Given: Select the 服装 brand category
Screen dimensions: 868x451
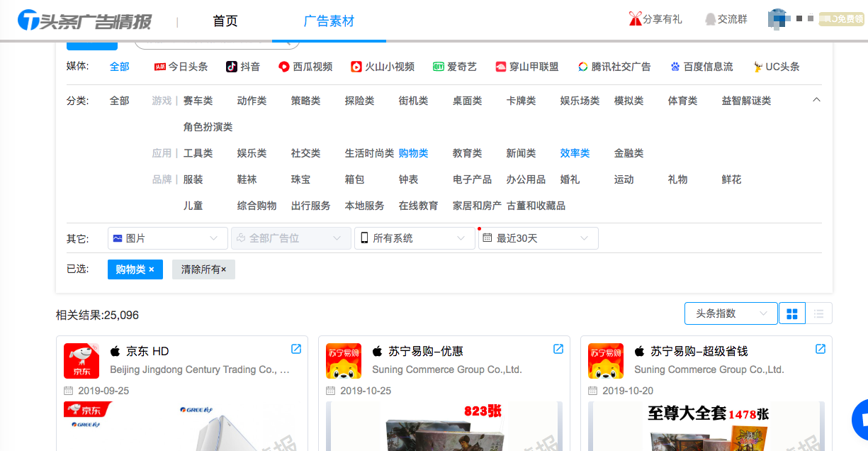Looking at the screenshot, I should click(193, 179).
